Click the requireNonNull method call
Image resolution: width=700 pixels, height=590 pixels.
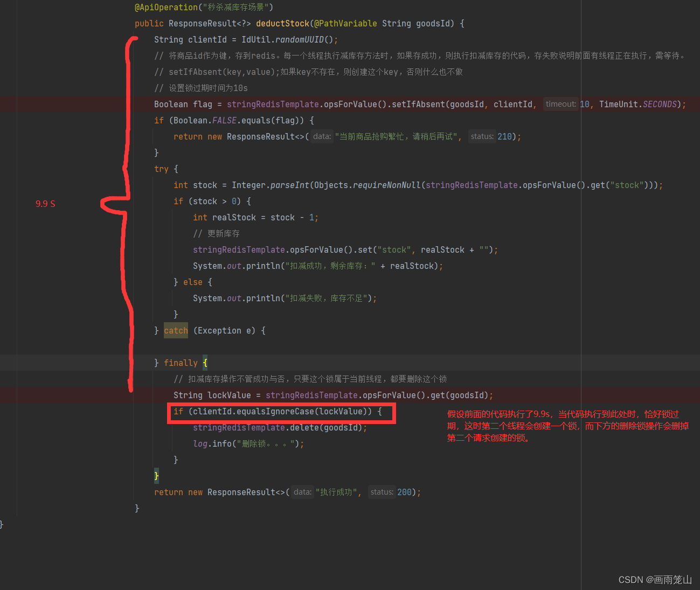[386, 185]
